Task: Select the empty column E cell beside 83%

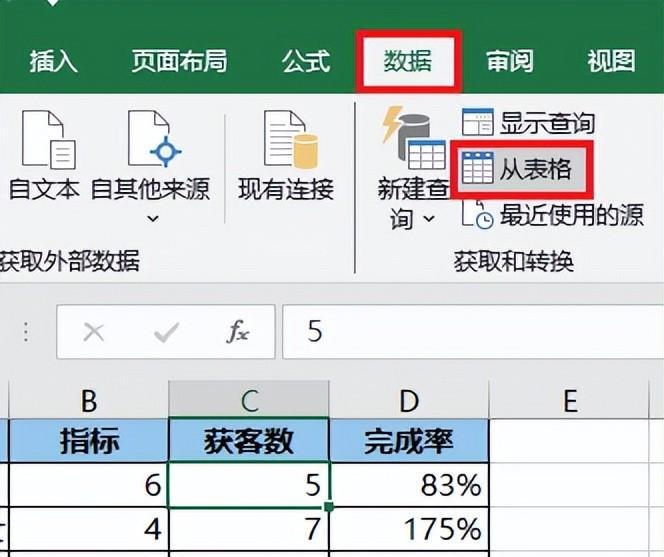Action: tap(569, 485)
